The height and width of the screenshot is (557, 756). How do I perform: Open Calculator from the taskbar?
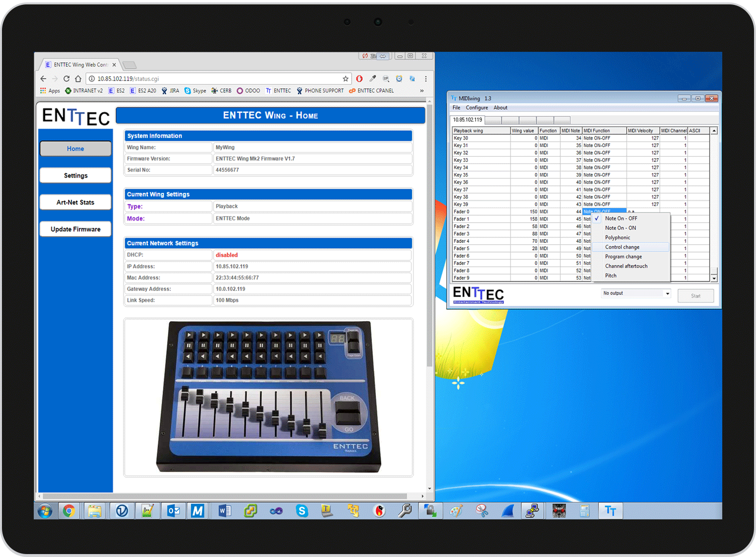pos(584,511)
